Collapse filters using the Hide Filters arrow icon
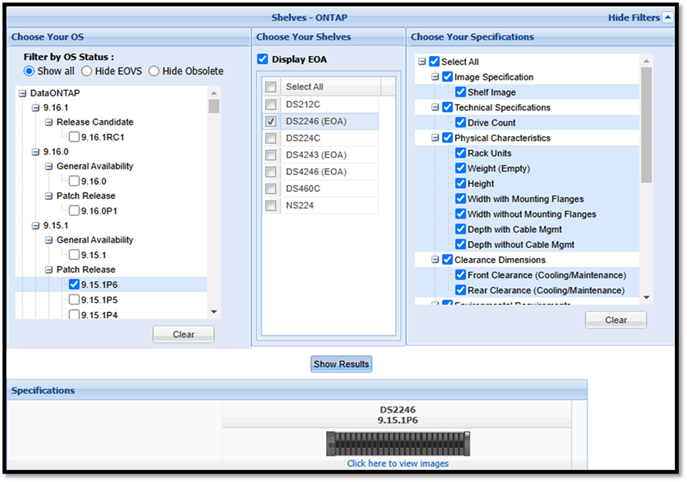This screenshot has width=687, height=482. click(x=668, y=18)
